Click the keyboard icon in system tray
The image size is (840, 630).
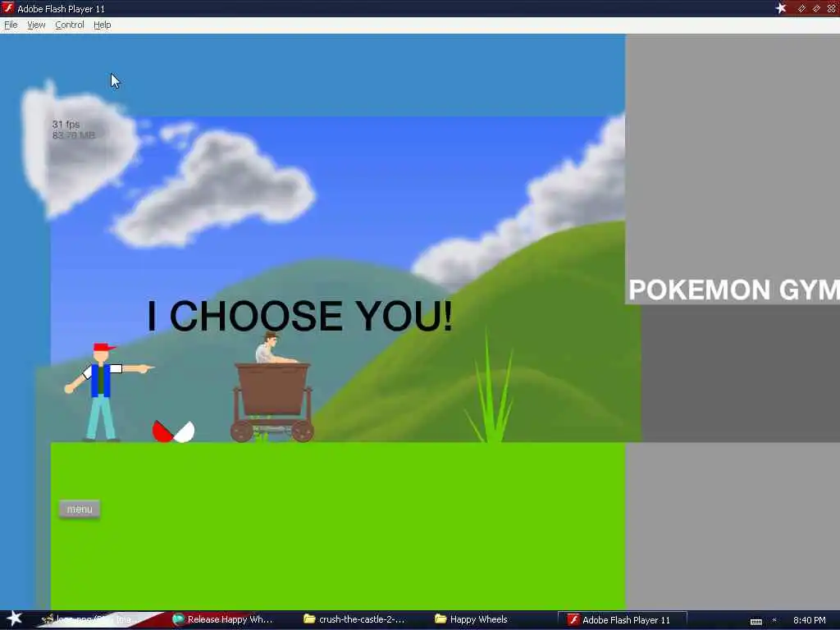[x=756, y=621]
